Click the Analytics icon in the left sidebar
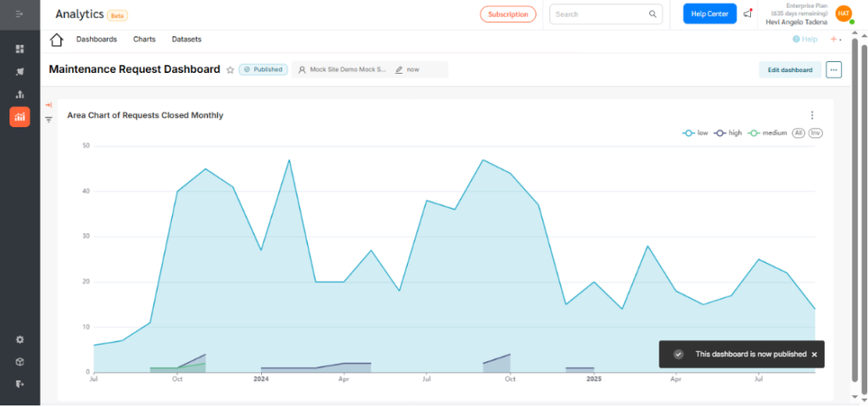 (x=19, y=117)
